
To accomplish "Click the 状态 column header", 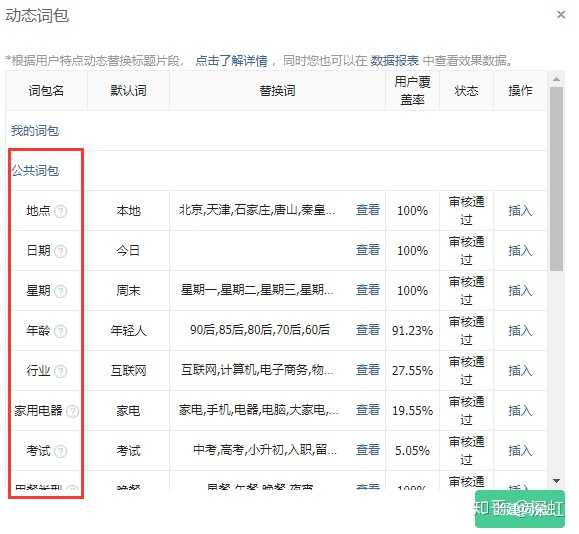I will pos(466,90).
